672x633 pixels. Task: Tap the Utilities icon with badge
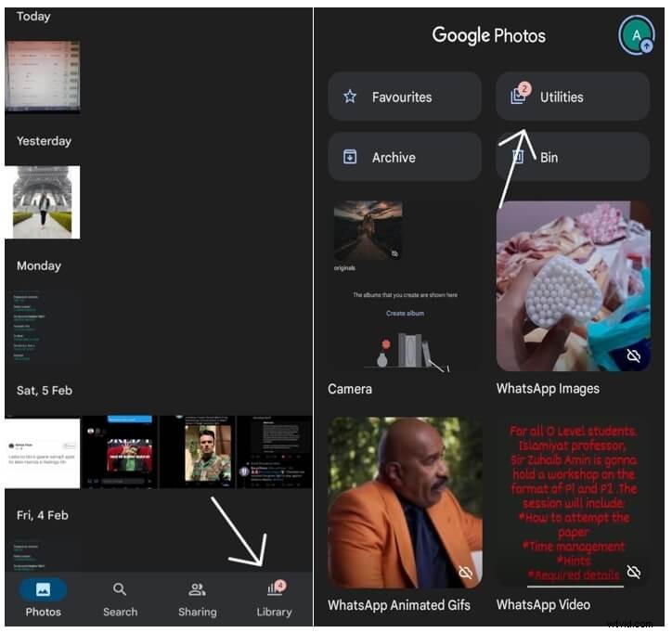point(520,94)
